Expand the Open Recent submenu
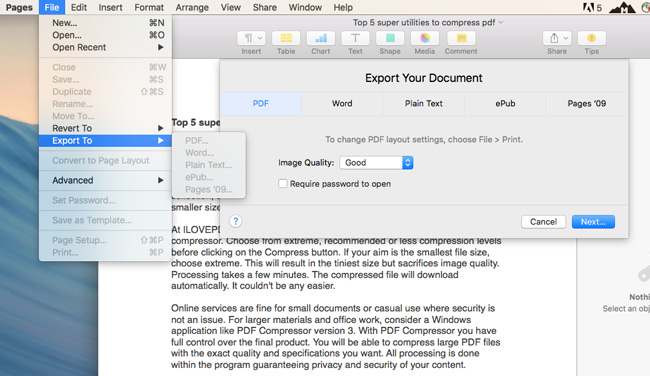This screenshot has width=650, height=376. (x=105, y=47)
